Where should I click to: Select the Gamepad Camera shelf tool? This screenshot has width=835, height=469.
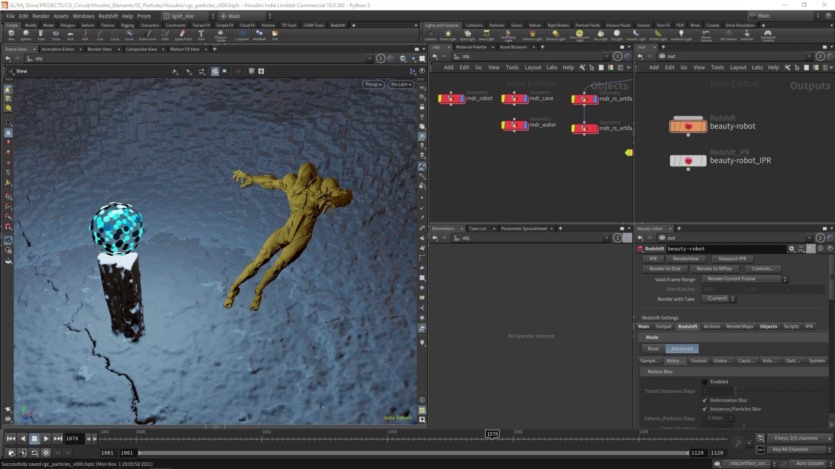pos(767,35)
